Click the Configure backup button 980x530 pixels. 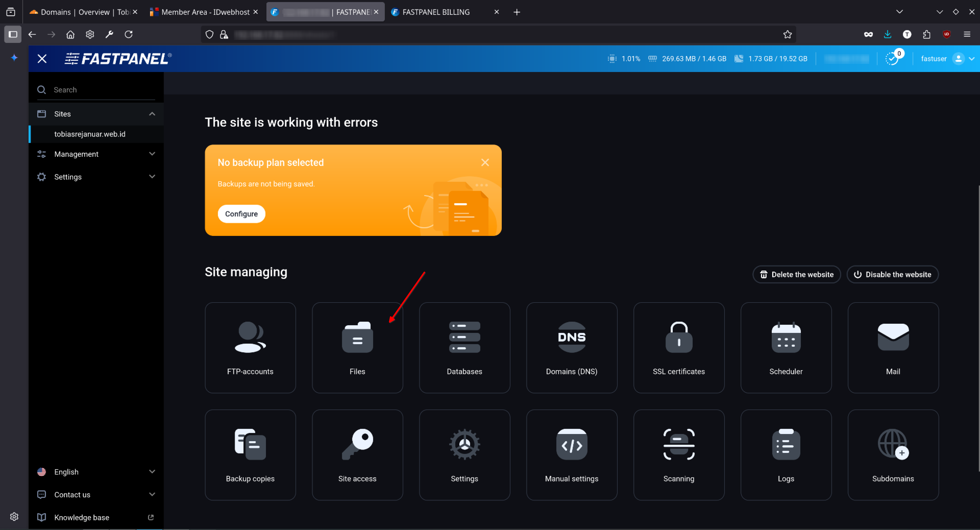(241, 214)
